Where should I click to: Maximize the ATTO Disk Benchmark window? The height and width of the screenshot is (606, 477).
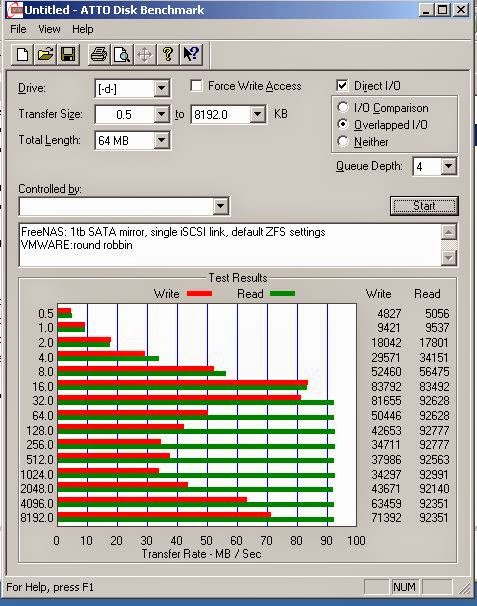point(441,10)
